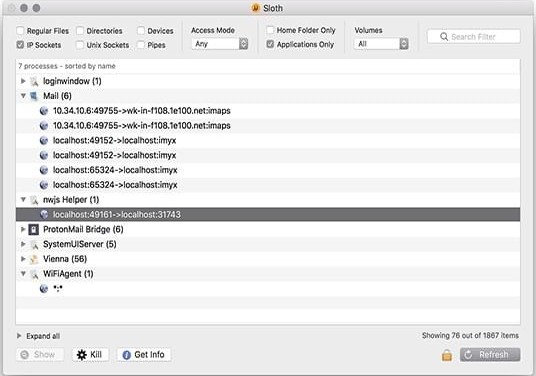This screenshot has width=536, height=376.
Task: Click the padlock authentication icon
Action: pos(446,355)
